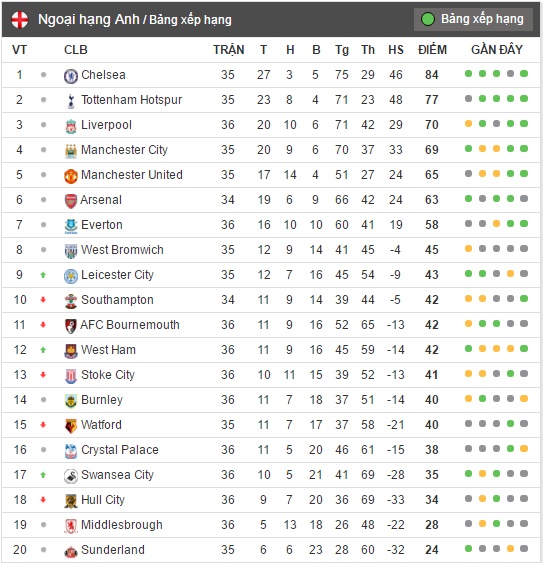Click the Everton club crest icon
Screen dimensions: 544x563
[x=71, y=226]
